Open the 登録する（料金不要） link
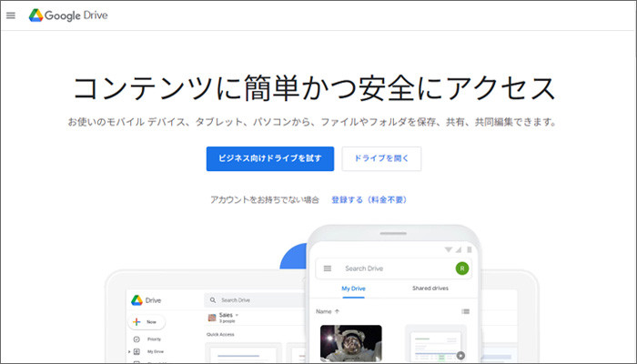This screenshot has height=364, width=637. (x=369, y=200)
